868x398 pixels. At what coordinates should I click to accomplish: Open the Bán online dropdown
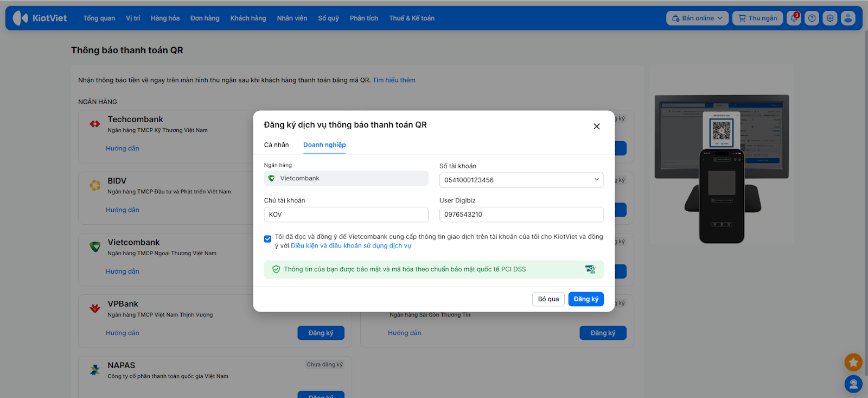[697, 18]
